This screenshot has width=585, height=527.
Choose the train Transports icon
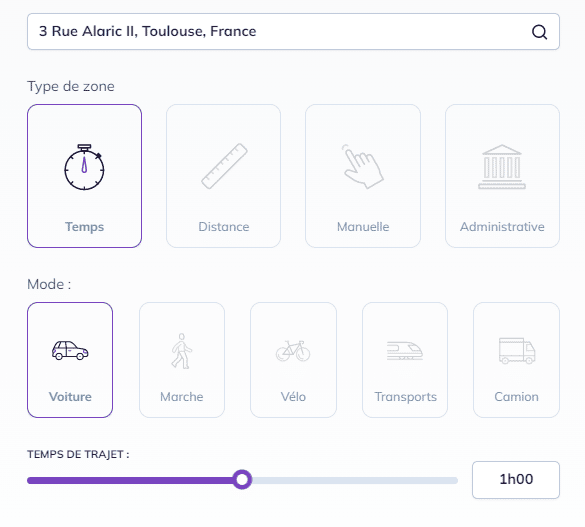tap(405, 351)
